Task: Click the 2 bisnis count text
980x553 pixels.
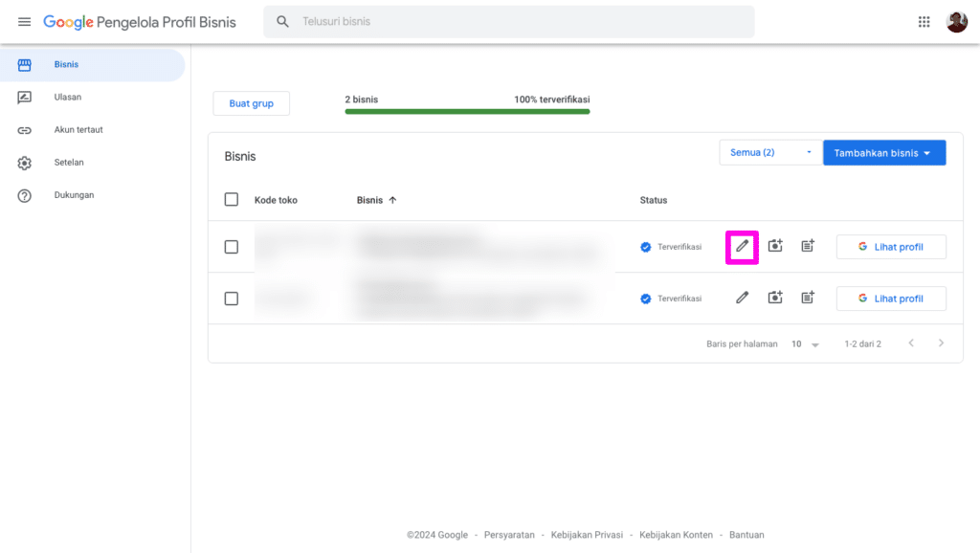Action: click(361, 100)
